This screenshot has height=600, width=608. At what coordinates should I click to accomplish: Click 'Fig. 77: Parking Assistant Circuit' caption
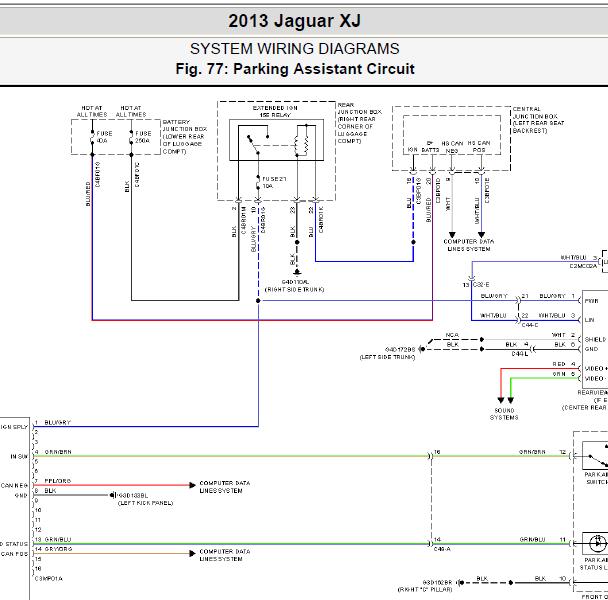(295, 69)
